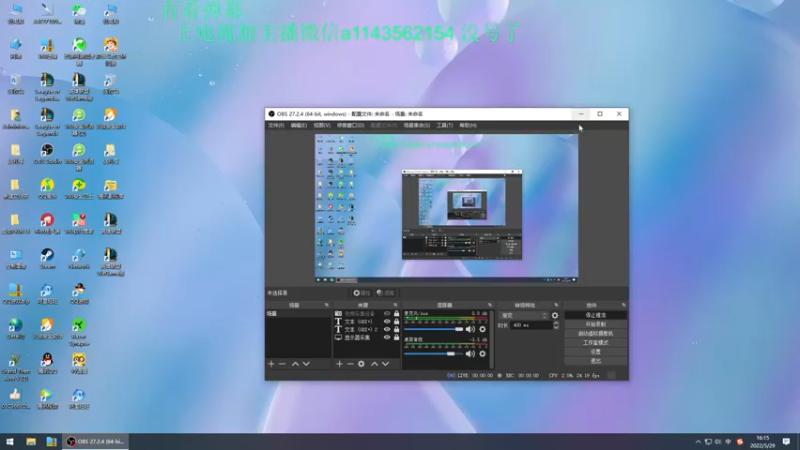
Task: Pop out the audio mixer dock
Action: (x=490, y=305)
